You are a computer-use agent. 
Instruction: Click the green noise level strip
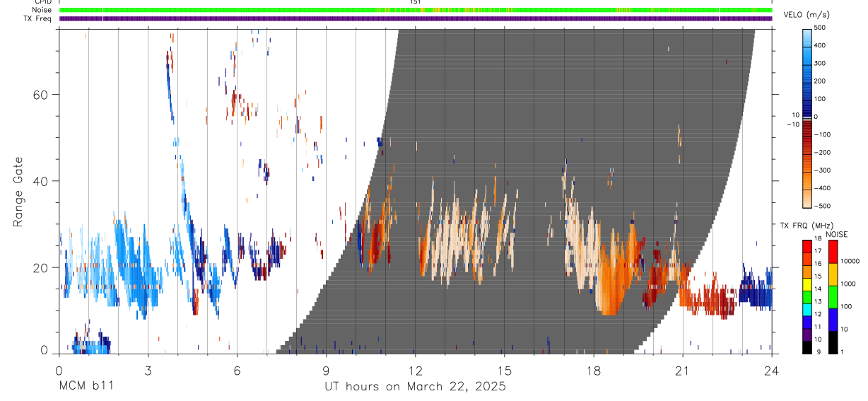coord(416,10)
